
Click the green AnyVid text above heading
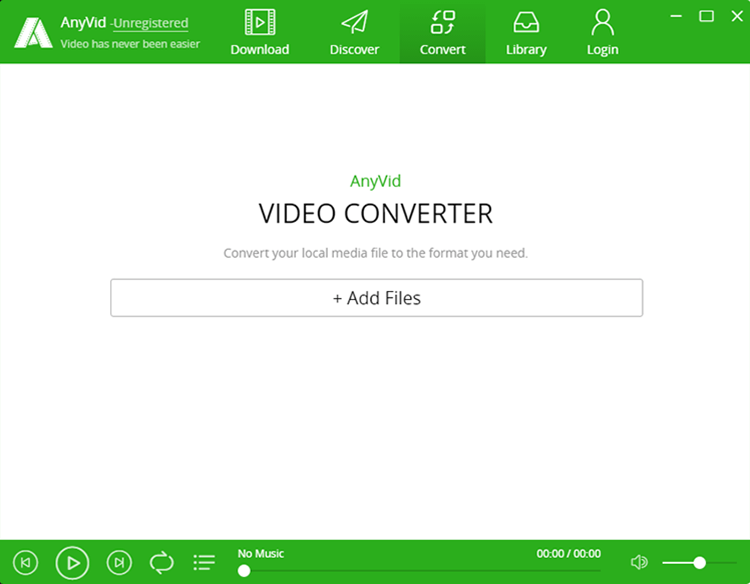pos(375,181)
